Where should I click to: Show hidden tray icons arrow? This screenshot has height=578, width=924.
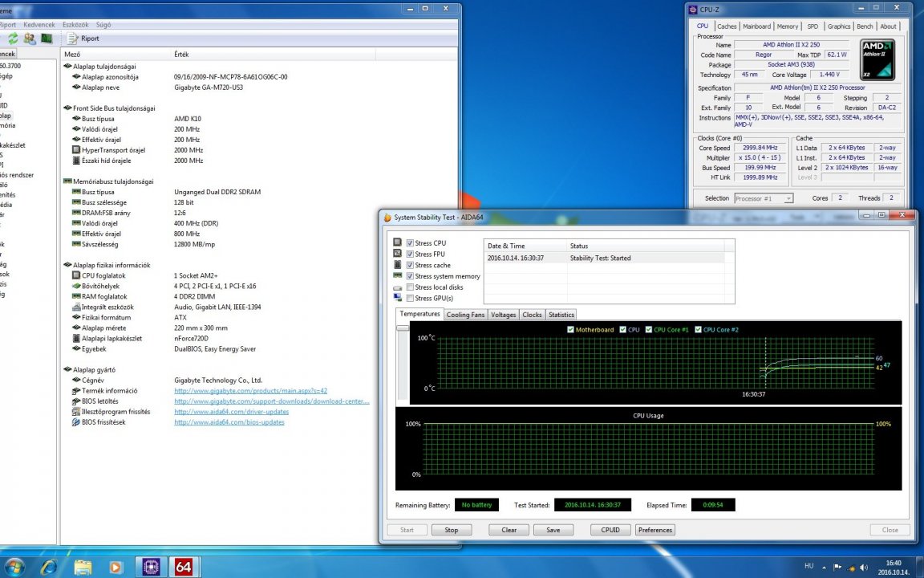[824, 568]
